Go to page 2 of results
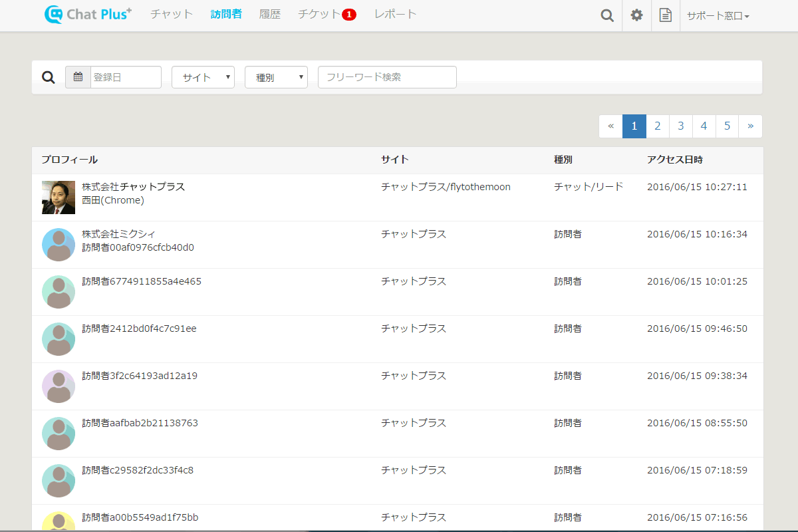 pyautogui.click(x=657, y=126)
